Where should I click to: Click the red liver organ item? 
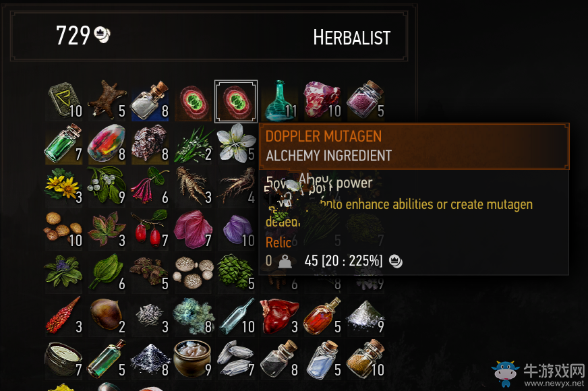(x=280, y=316)
